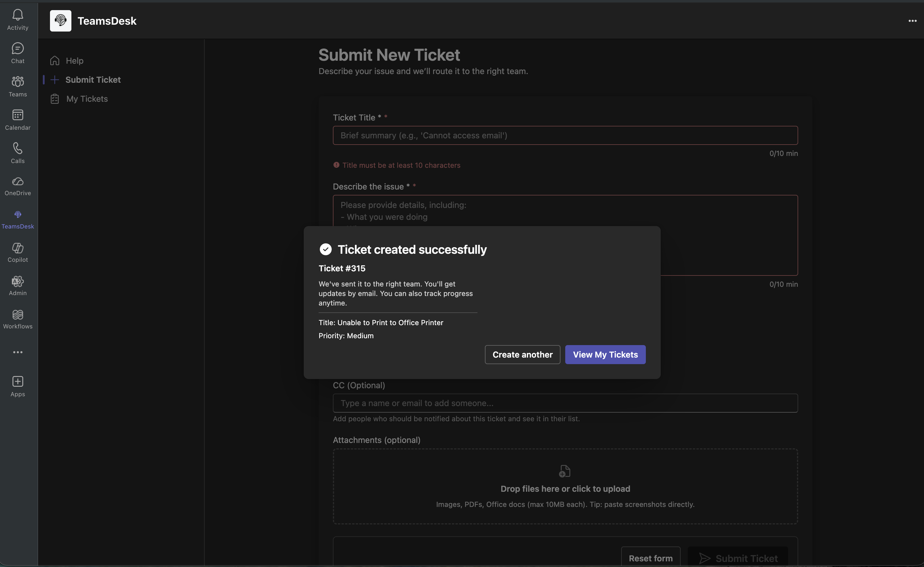Viewport: 924px width, 567px height.
Task: Open OneDrive cloud icon
Action: point(18,181)
